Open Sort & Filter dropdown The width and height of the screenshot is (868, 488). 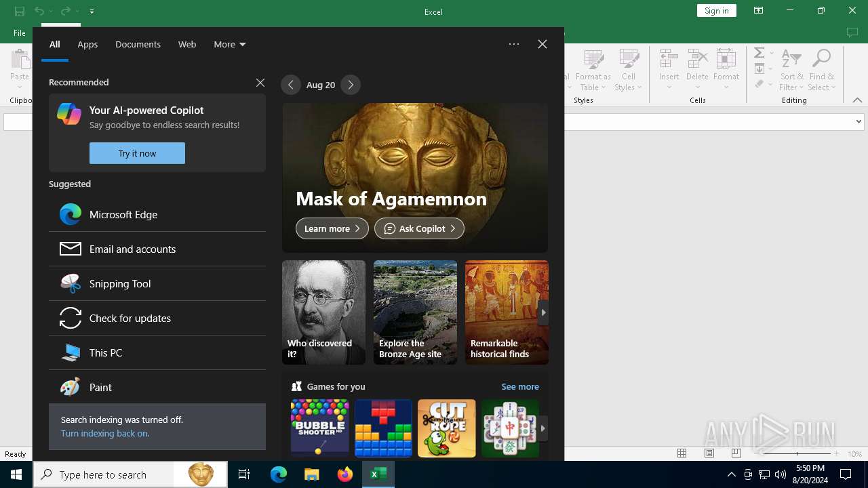(x=791, y=70)
